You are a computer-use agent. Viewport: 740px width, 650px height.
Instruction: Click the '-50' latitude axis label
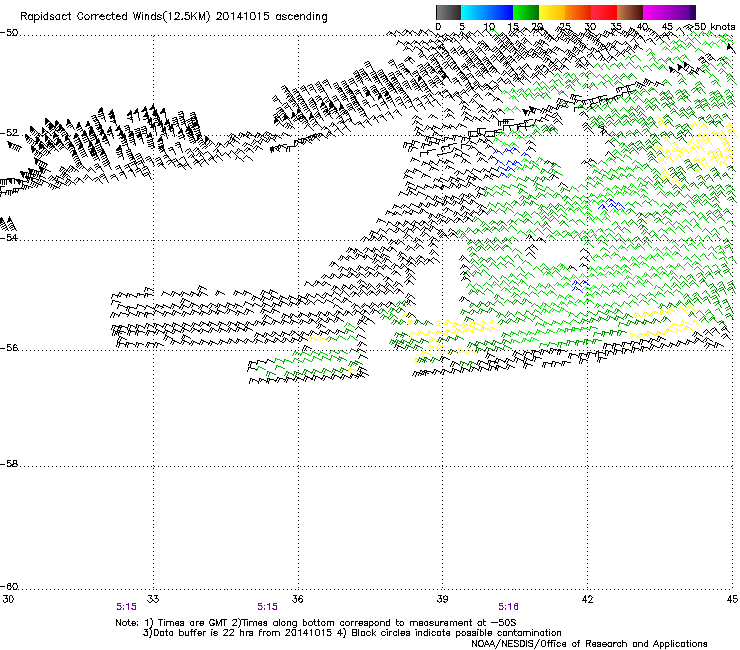point(9,33)
